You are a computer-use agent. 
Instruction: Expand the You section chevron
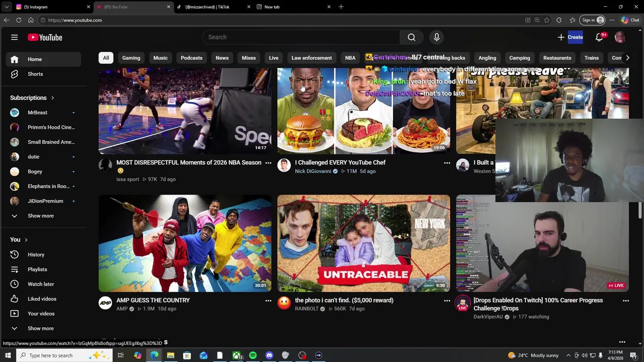click(x=26, y=240)
